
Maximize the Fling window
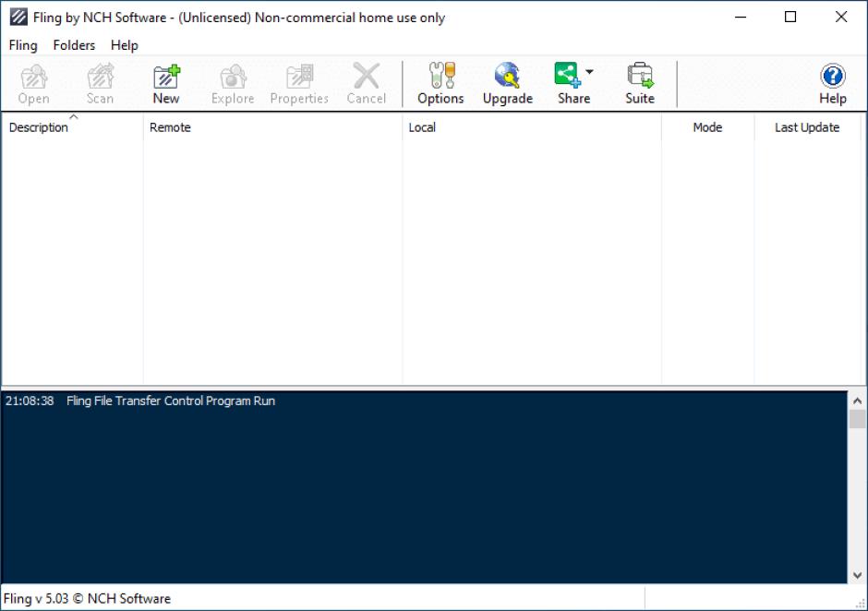pos(790,18)
